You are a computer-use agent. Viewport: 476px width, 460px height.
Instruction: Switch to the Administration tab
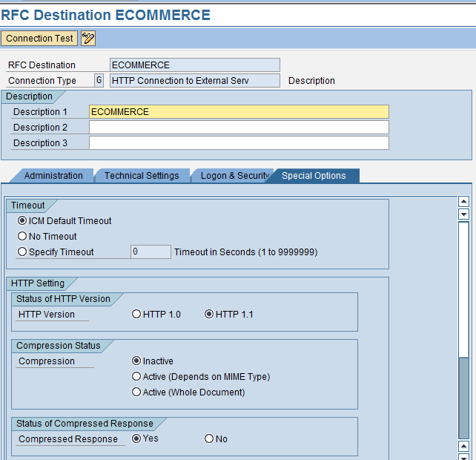53,176
